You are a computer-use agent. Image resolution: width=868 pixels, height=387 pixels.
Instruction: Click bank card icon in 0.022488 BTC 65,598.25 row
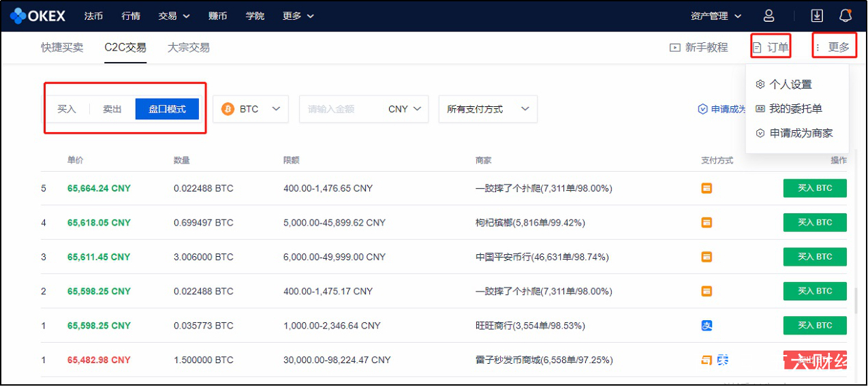[707, 291]
